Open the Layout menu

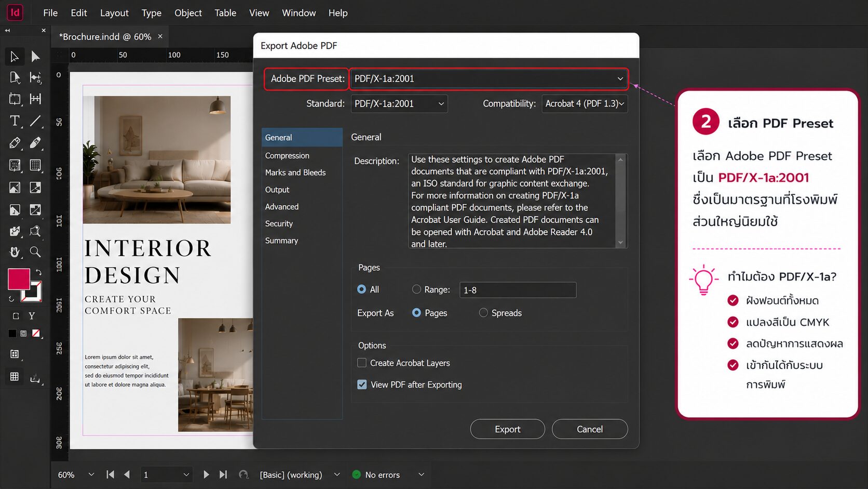tap(114, 13)
